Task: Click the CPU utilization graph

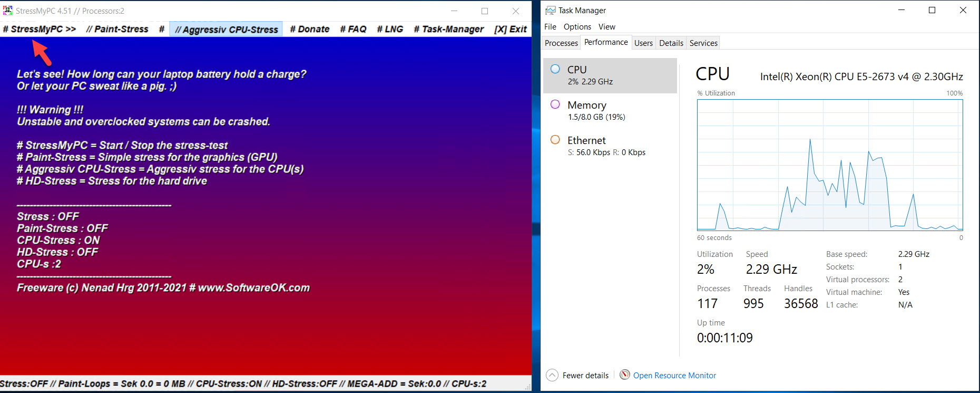Action: tap(830, 165)
